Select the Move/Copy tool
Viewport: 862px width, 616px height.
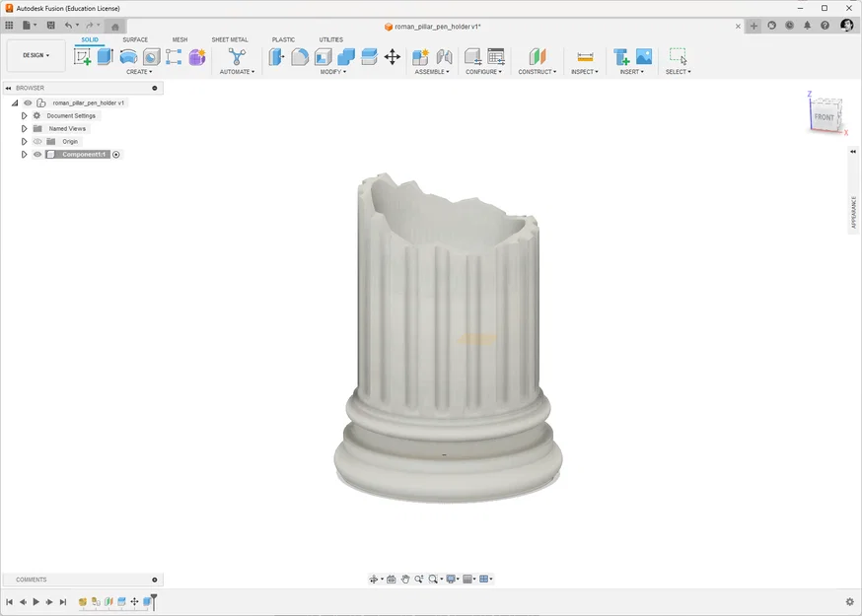[x=392, y=56]
